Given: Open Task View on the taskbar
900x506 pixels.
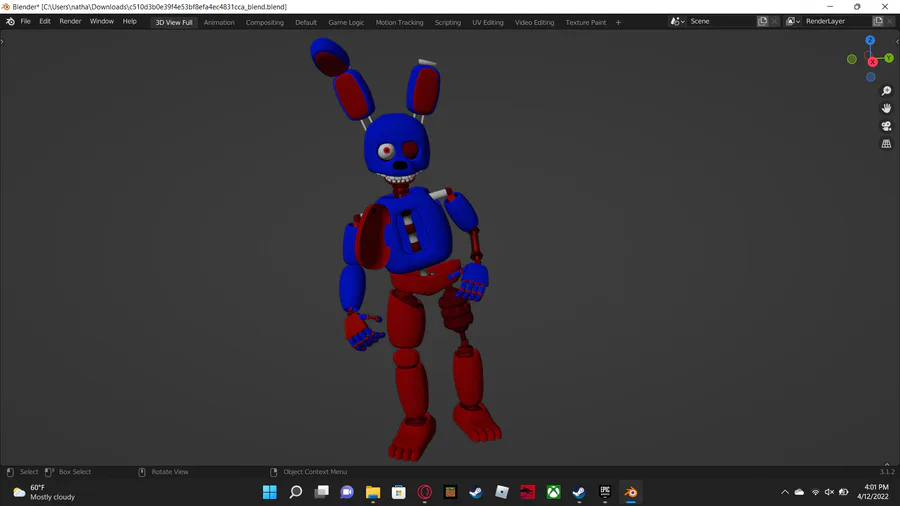Looking at the screenshot, I should (x=321, y=492).
